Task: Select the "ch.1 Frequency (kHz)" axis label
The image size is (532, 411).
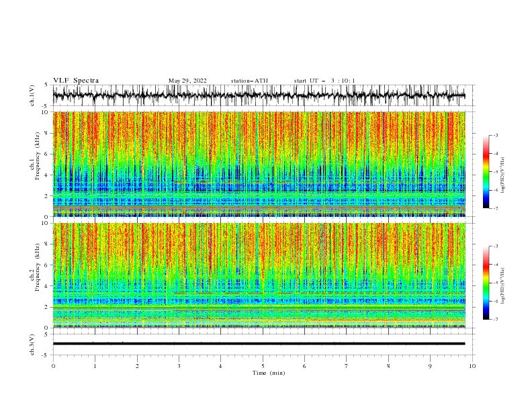Action: [x=36, y=154]
